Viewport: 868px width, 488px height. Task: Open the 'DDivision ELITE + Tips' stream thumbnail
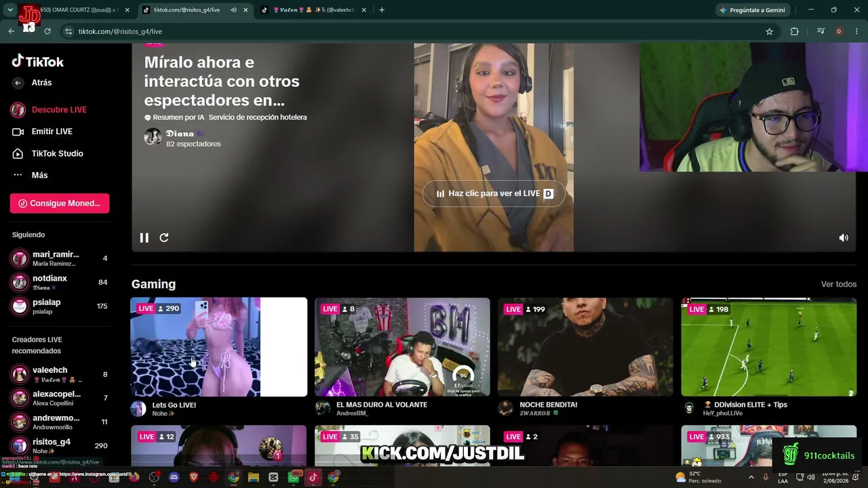click(x=769, y=347)
